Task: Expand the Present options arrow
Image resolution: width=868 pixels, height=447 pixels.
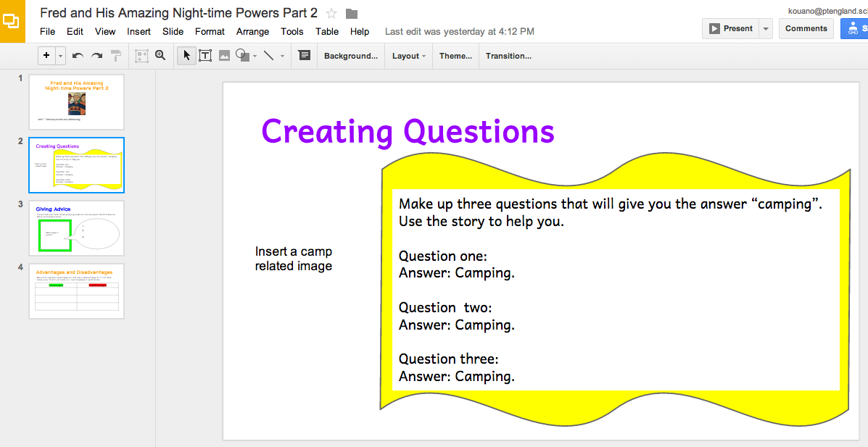Action: (x=766, y=29)
